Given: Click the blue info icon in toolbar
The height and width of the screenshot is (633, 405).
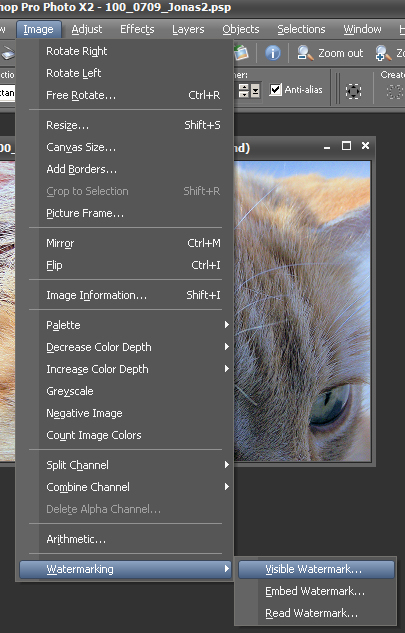Looking at the screenshot, I should click(273, 53).
